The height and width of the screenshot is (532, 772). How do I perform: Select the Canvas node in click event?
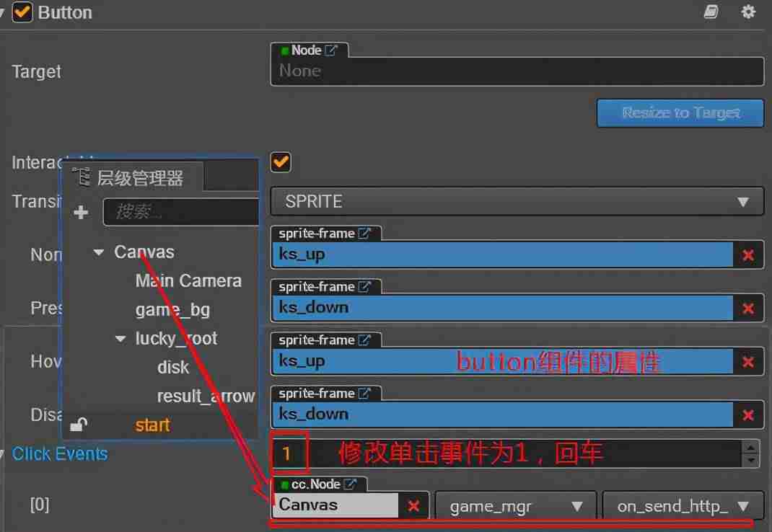coord(335,505)
